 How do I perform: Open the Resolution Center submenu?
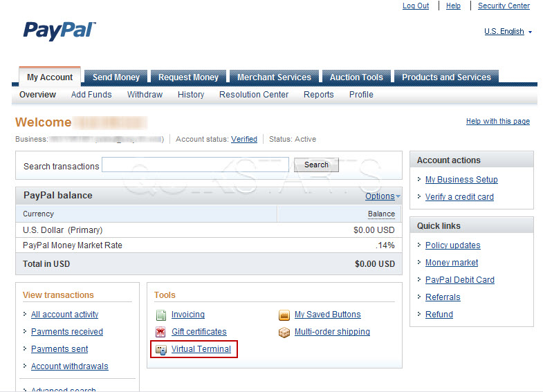(x=254, y=95)
